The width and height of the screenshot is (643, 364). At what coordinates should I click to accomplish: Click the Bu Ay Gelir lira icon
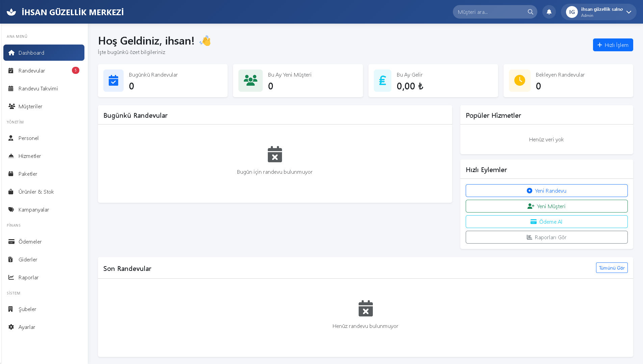[382, 81]
